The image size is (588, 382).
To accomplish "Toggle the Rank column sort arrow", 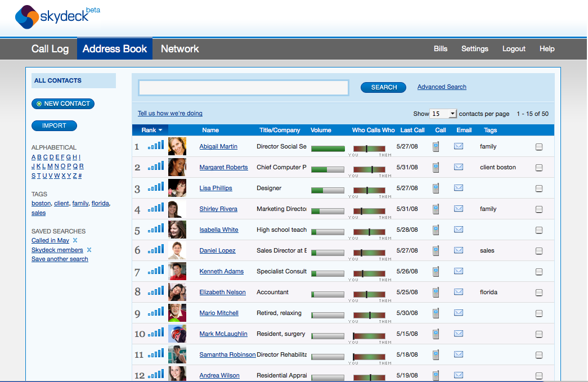I will pos(160,131).
